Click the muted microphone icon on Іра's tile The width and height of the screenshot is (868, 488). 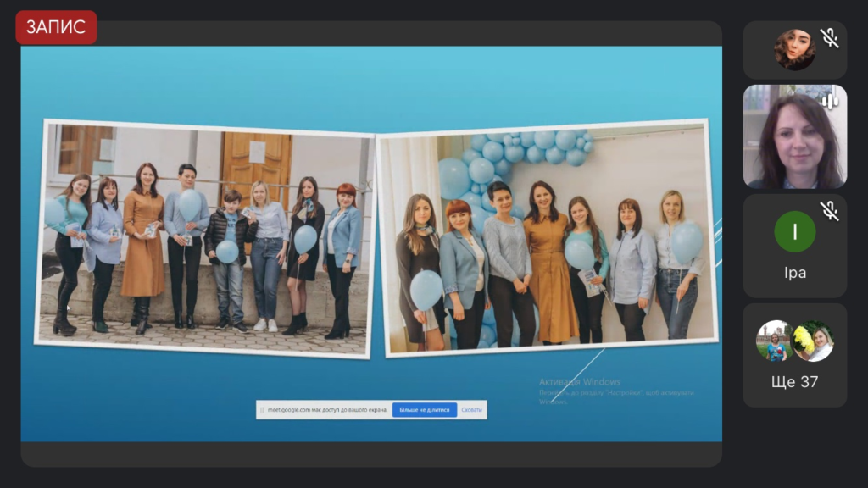[829, 211]
